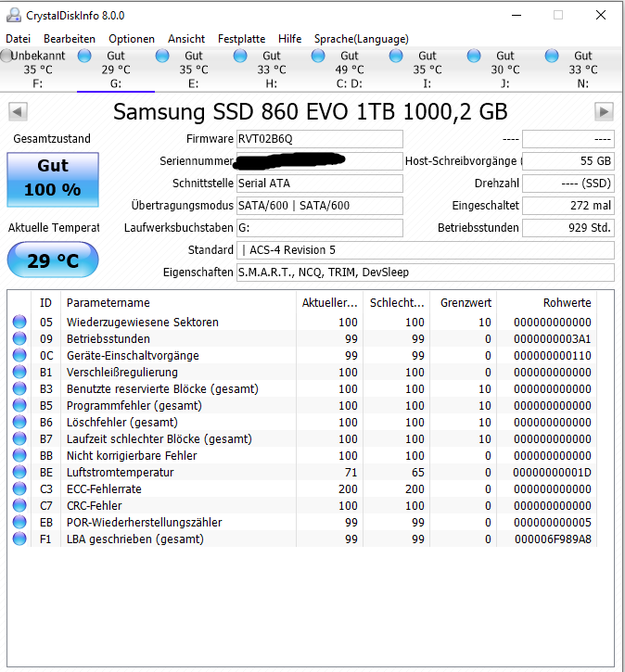Screen dimensions: 625x672
Task: Click status dot for Laufzeit schlechter Blöcke
Action: (19, 438)
